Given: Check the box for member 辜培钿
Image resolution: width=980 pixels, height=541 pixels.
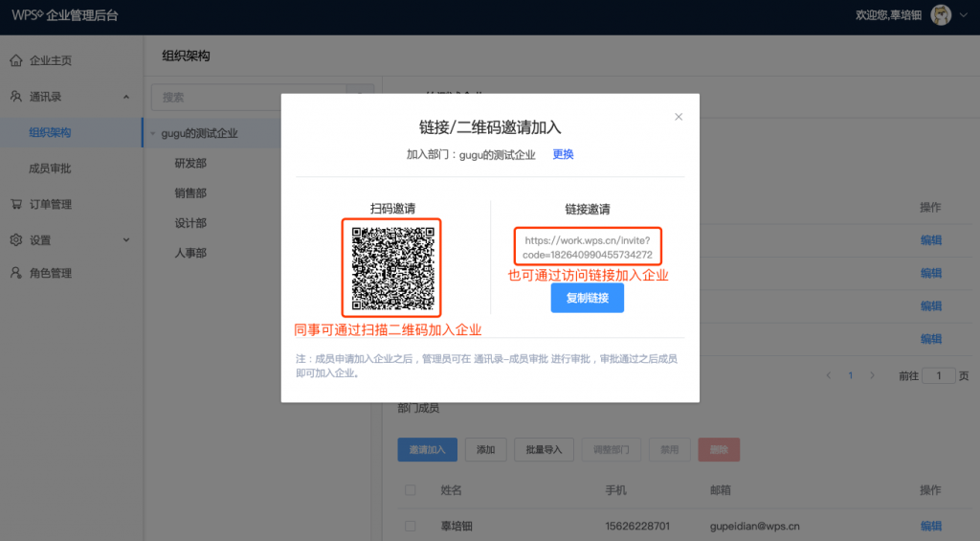Looking at the screenshot, I should point(411,526).
